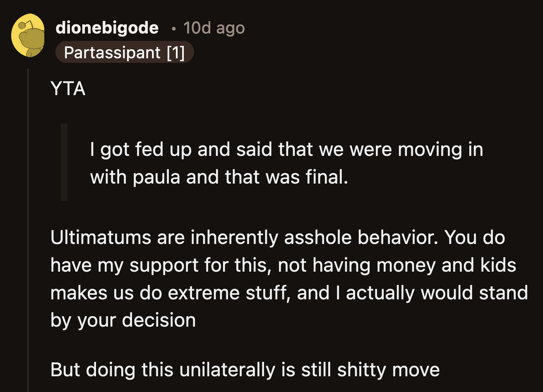Click the YTA verdict text
543x392 pixels.
[68, 88]
